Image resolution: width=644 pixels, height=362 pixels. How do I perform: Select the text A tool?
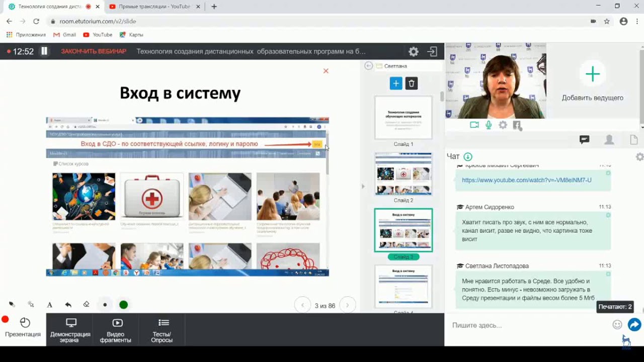pyautogui.click(x=49, y=305)
